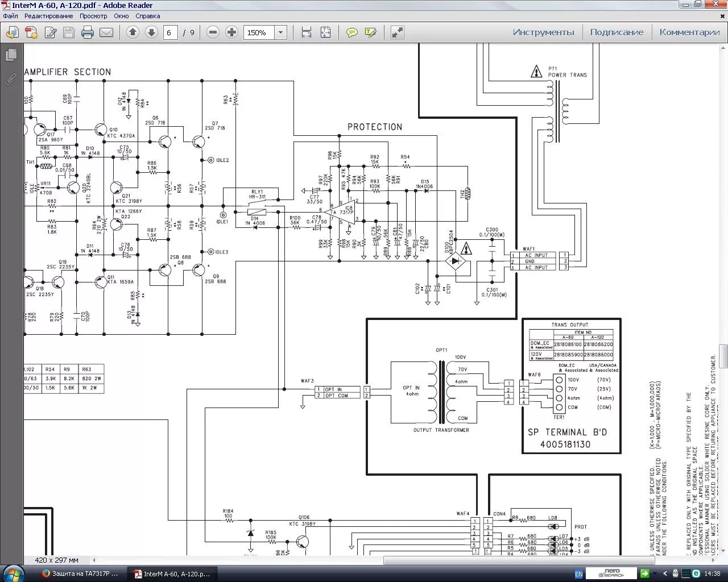Zoom in with the plus button
Viewport: 728px width, 582px height.
tap(231, 32)
